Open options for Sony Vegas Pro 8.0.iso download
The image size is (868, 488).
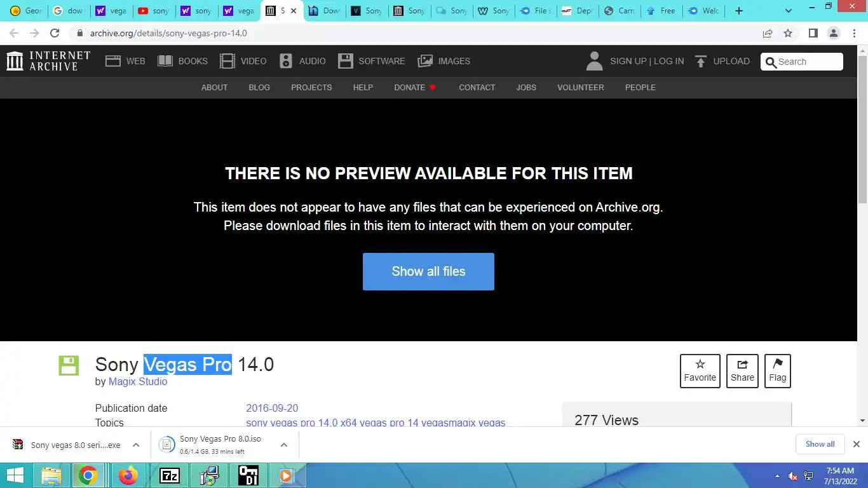(284, 445)
